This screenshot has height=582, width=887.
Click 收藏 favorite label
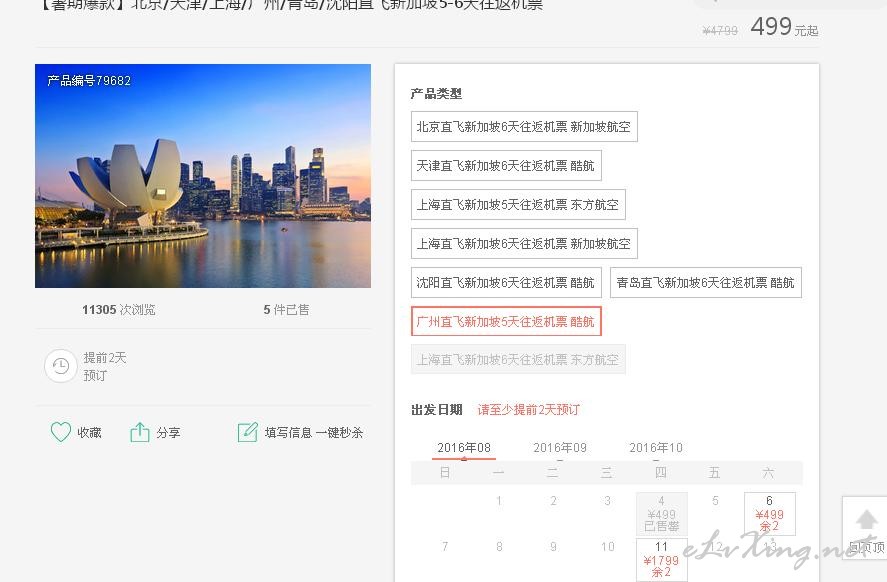point(89,433)
